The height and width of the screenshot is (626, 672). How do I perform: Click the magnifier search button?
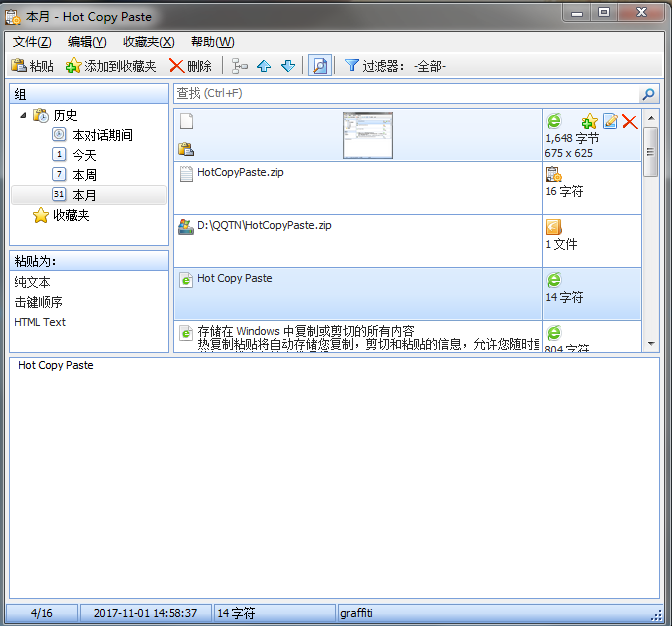coord(648,94)
